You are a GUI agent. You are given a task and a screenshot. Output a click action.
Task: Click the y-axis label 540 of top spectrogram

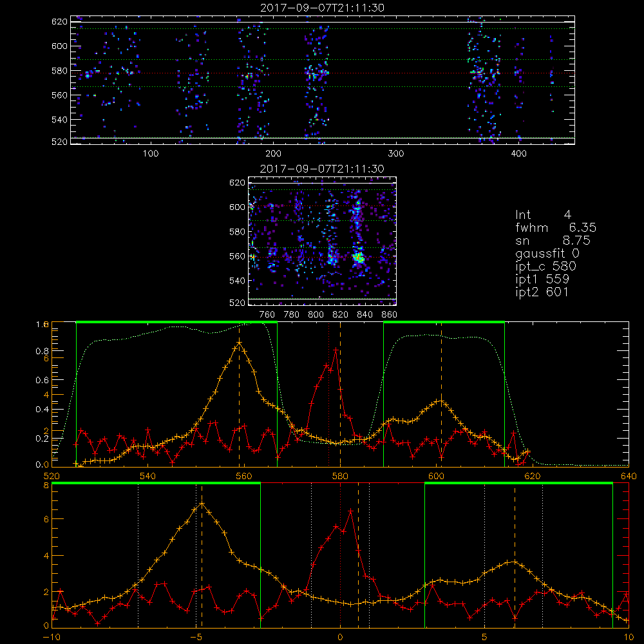click(59, 120)
